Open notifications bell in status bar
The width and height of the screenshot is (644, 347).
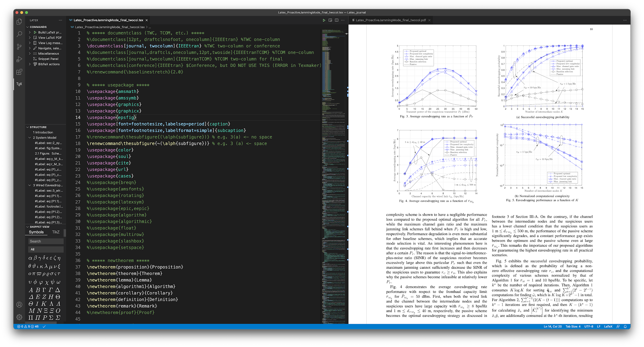click(625, 327)
